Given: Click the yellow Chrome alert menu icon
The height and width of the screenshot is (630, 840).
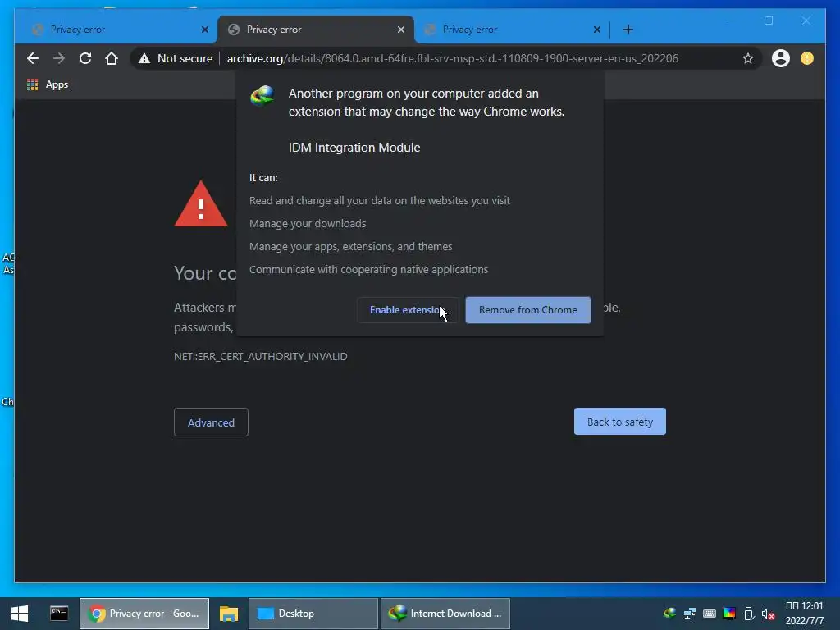Looking at the screenshot, I should pos(807,58).
